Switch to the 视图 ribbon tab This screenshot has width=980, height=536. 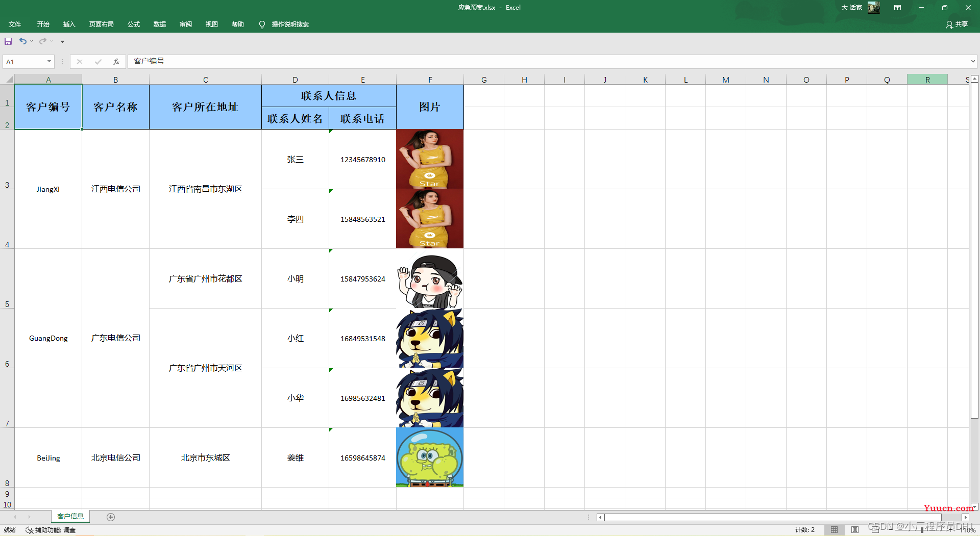coord(212,24)
